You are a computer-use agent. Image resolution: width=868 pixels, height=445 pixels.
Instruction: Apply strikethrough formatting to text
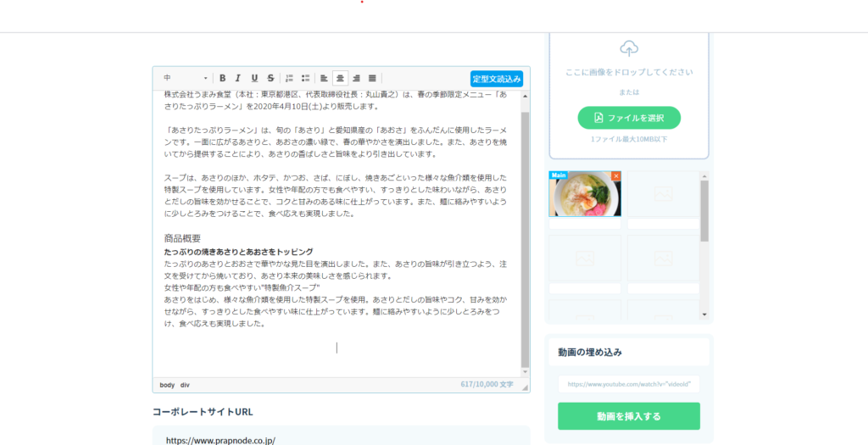pos(270,78)
